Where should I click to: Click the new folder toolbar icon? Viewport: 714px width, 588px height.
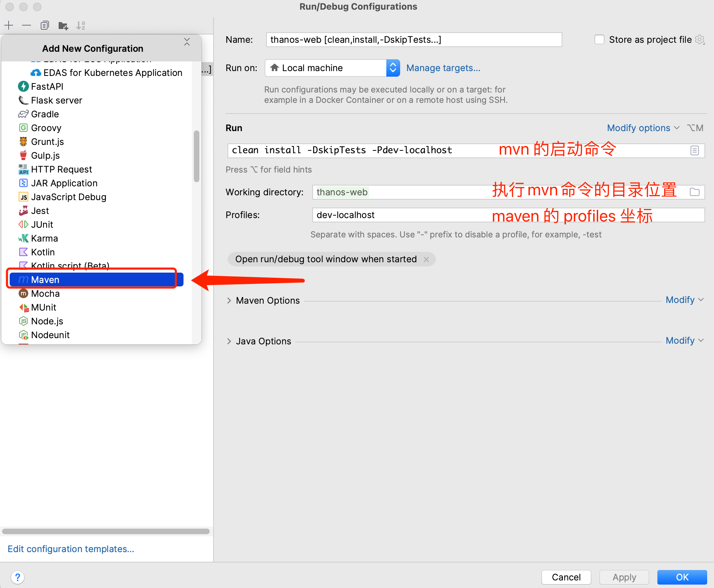(x=63, y=26)
